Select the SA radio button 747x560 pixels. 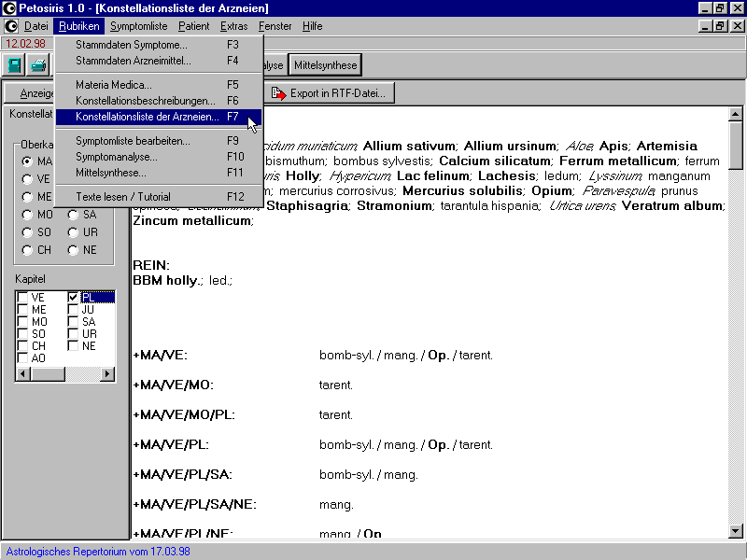pyautogui.click(x=73, y=215)
